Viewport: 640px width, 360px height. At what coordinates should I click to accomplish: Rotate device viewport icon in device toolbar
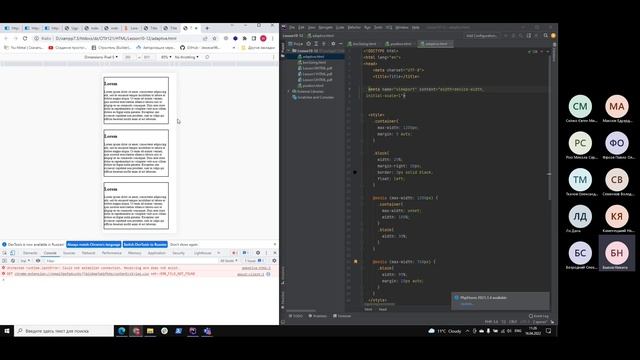coord(207,57)
